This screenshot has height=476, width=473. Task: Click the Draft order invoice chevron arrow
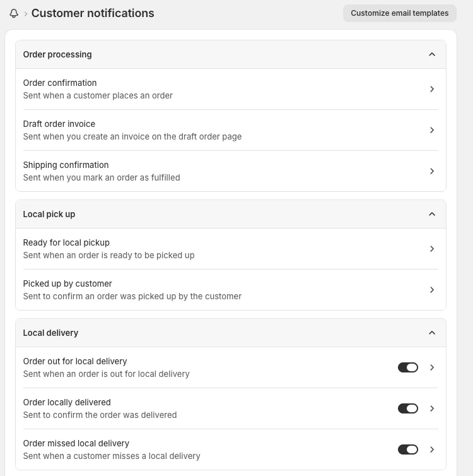pos(432,130)
